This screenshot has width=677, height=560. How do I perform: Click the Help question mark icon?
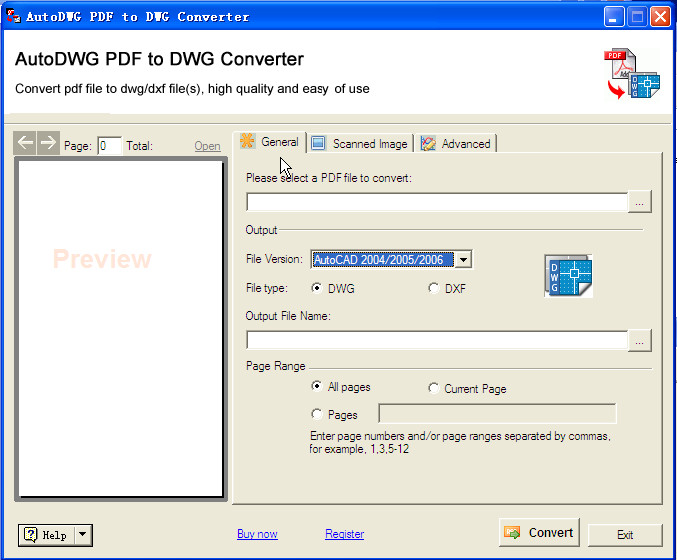point(31,535)
